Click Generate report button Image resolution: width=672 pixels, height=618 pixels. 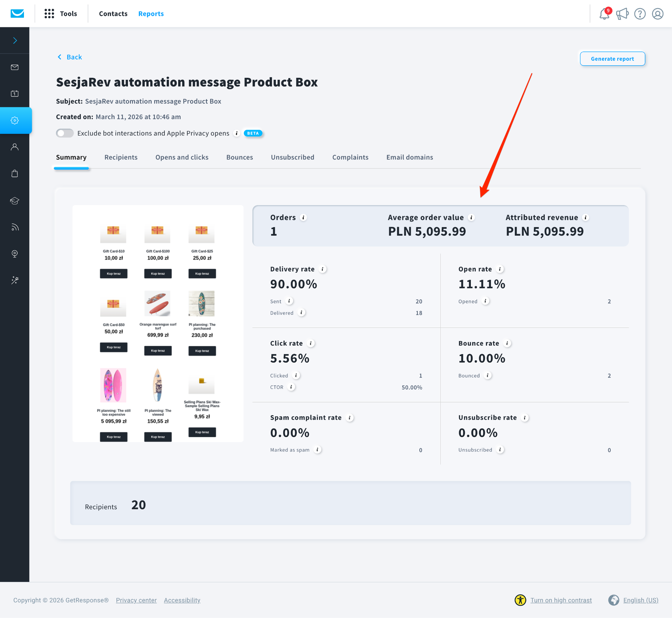612,58
